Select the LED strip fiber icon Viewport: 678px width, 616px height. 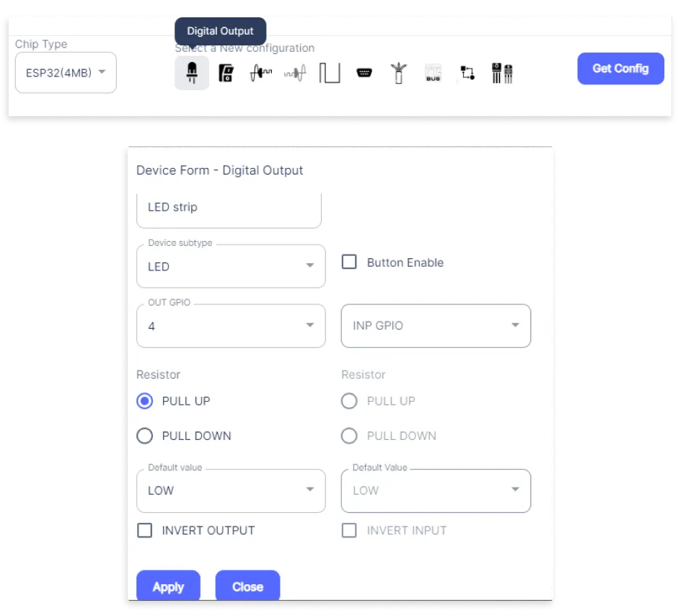pyautogui.click(x=398, y=73)
